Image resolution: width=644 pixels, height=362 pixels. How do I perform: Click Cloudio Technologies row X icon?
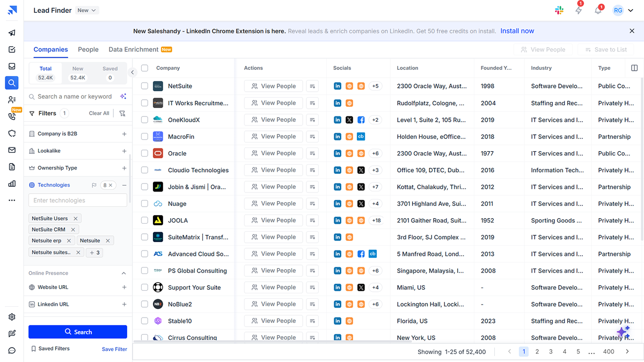coord(361,170)
